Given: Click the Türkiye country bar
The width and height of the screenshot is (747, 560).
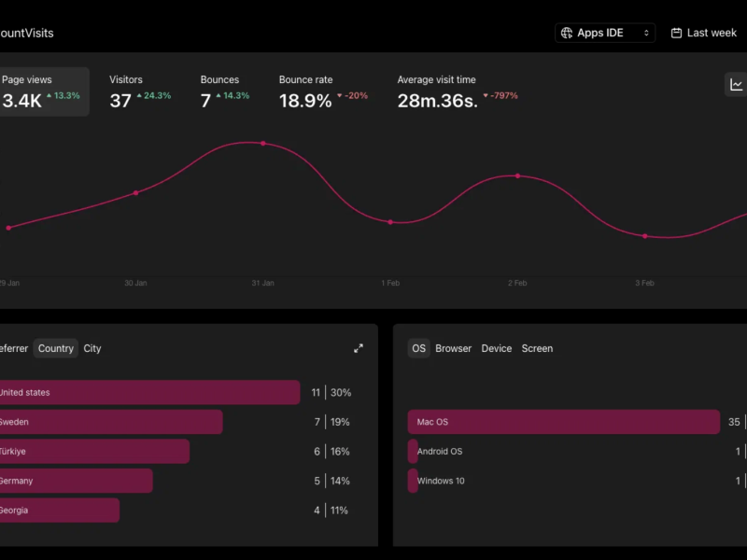Looking at the screenshot, I should [x=94, y=452].
